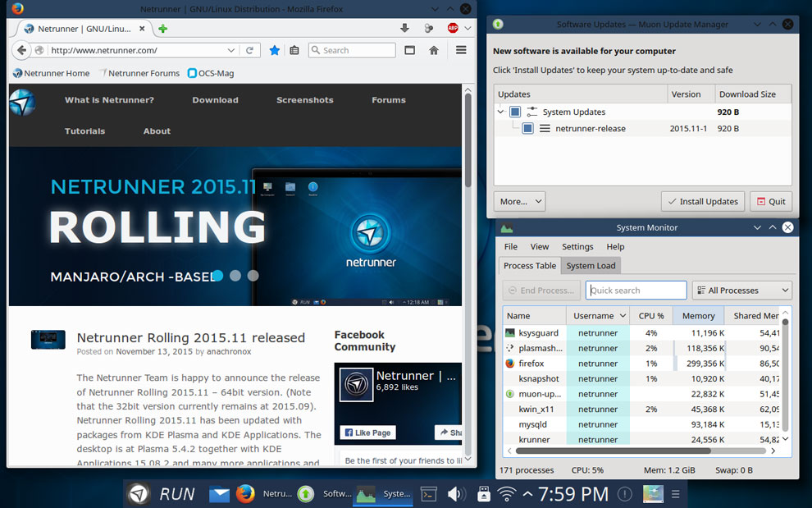Reload the Netrunner page in Firefox
This screenshot has height=508, width=812.
click(249, 50)
